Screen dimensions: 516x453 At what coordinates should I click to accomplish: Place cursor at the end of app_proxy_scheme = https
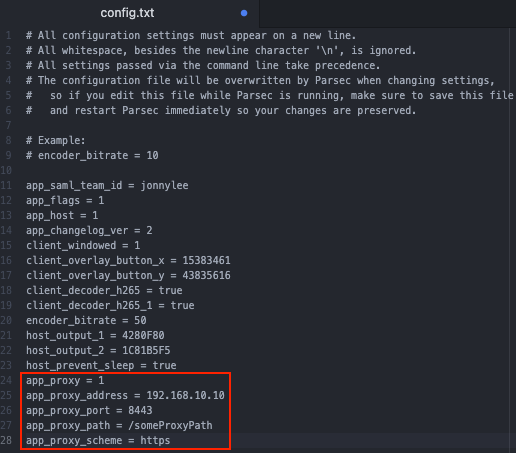tap(170, 440)
